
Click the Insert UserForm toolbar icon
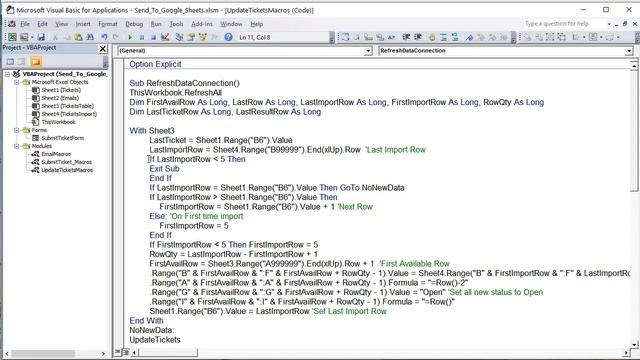click(x=24, y=37)
